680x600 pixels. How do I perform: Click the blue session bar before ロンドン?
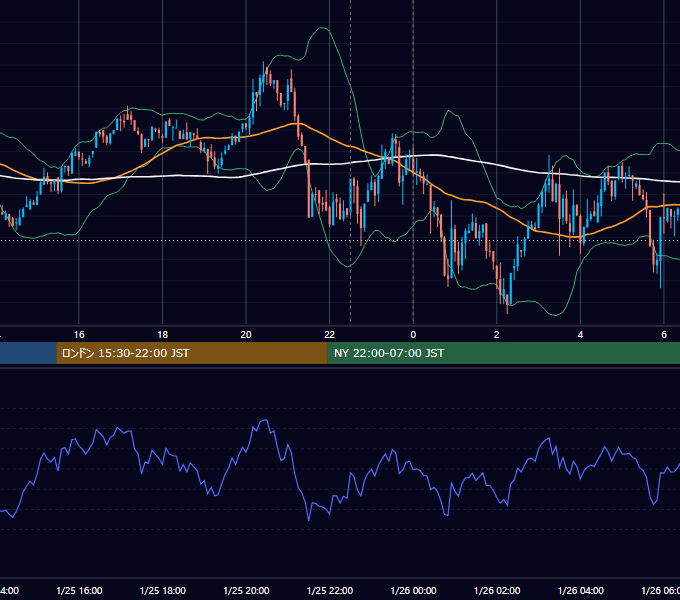(x=28, y=353)
